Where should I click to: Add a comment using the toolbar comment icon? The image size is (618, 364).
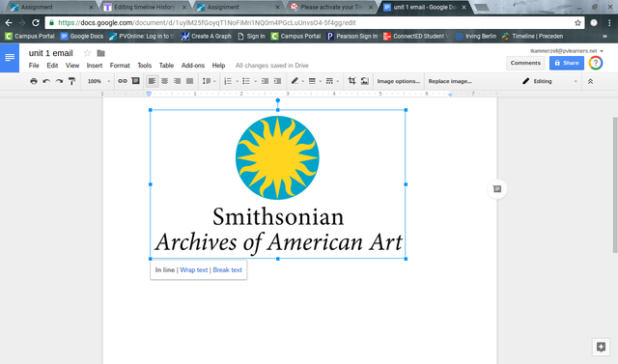click(135, 81)
